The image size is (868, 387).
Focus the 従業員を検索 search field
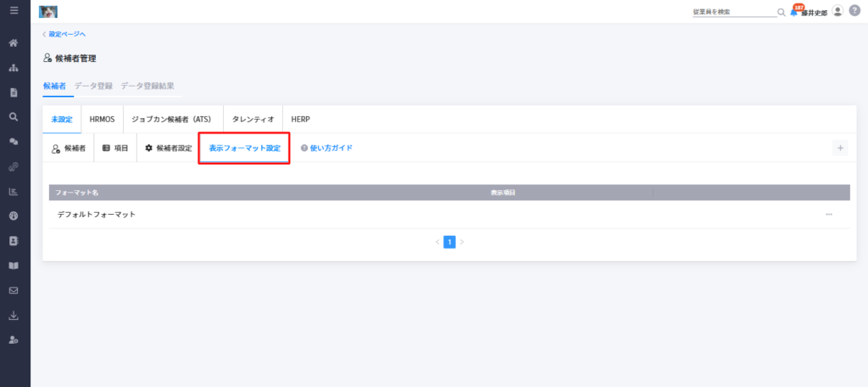pos(735,12)
